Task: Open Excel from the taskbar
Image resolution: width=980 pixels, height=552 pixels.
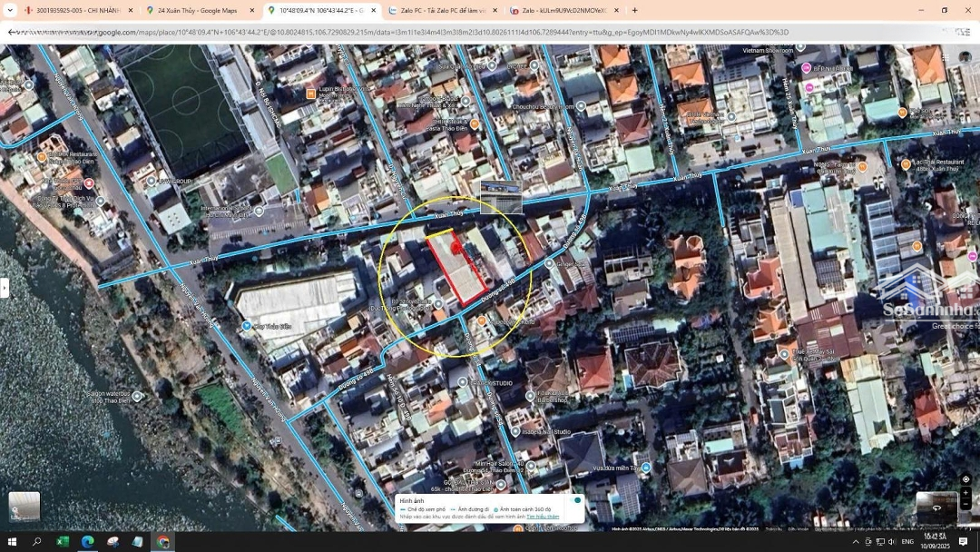Action: (x=63, y=542)
